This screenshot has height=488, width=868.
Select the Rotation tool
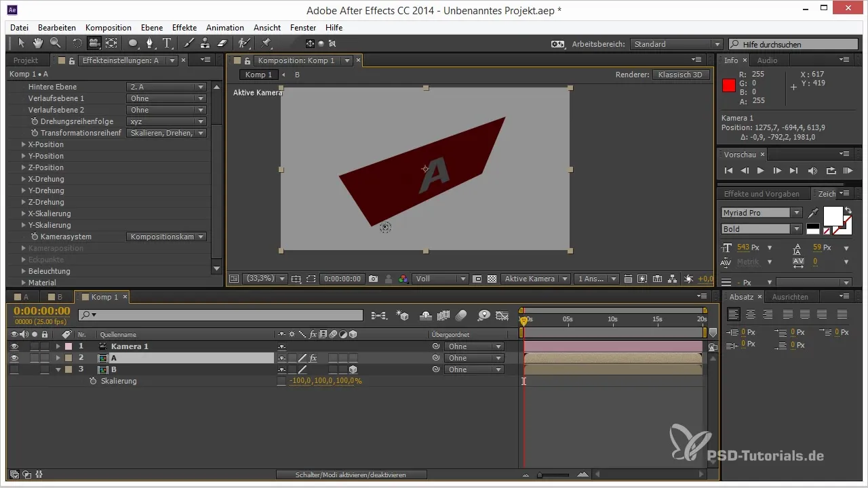(77, 43)
